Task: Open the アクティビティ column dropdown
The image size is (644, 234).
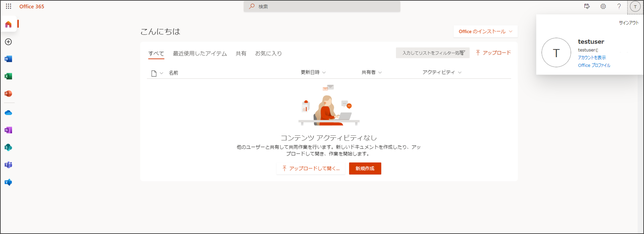Action: [x=460, y=72]
